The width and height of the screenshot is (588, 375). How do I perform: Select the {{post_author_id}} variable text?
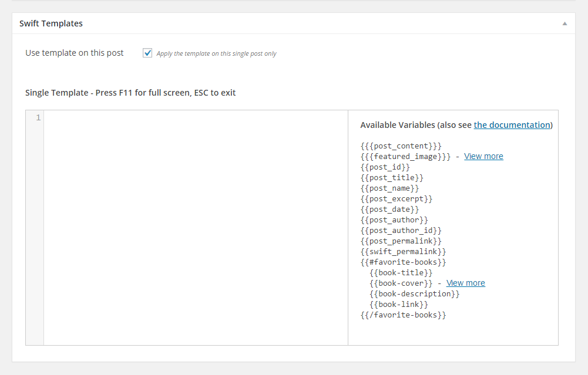click(x=401, y=230)
